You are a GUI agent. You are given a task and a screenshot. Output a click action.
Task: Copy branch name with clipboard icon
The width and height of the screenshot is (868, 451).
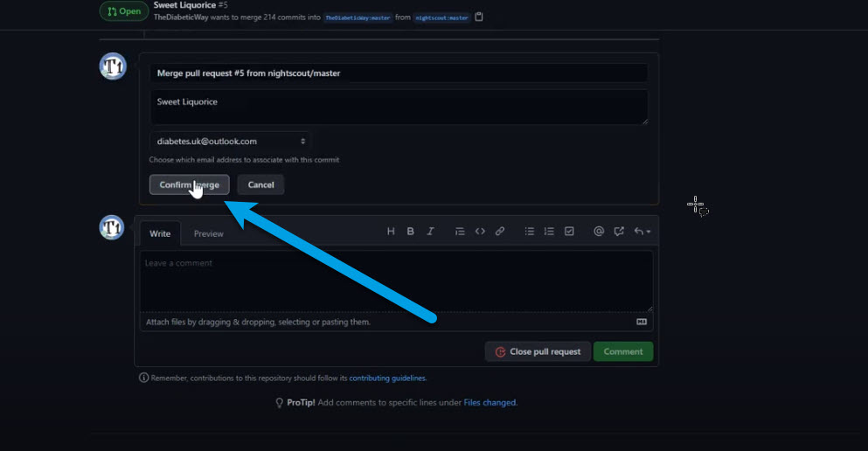[479, 17]
